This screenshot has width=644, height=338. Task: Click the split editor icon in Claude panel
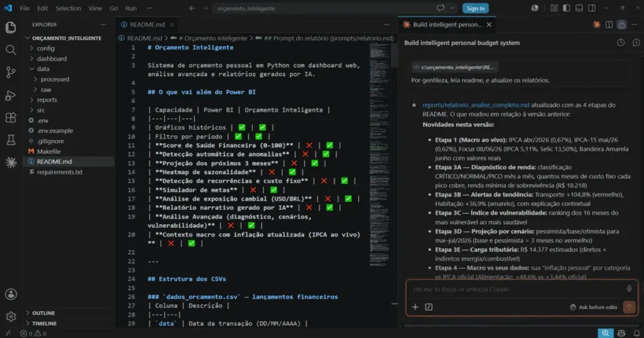[x=609, y=25]
